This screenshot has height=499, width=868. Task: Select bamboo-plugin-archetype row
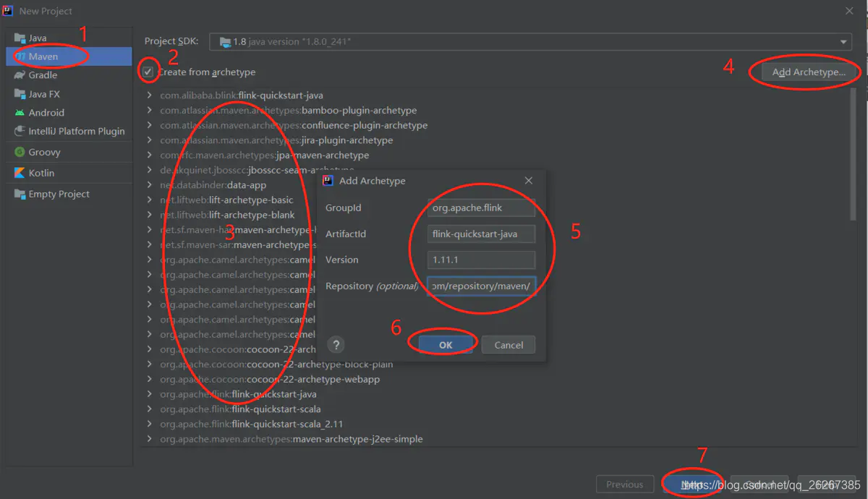tap(288, 111)
